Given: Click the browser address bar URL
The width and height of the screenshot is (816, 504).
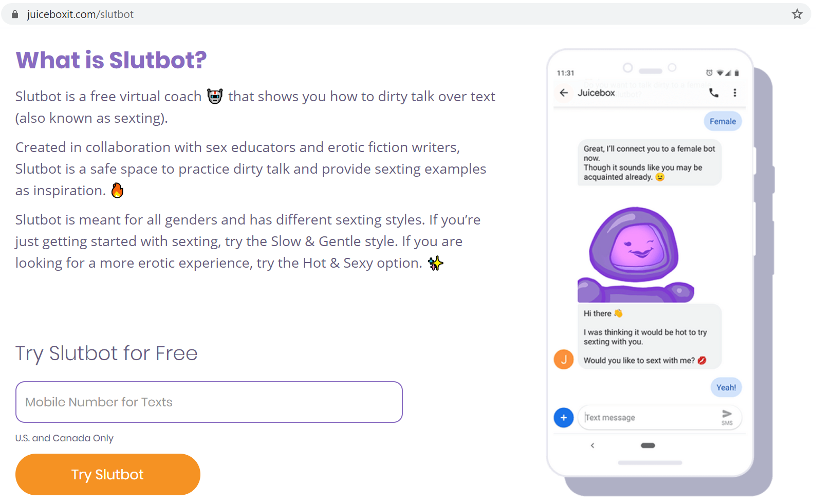Looking at the screenshot, I should (x=81, y=14).
